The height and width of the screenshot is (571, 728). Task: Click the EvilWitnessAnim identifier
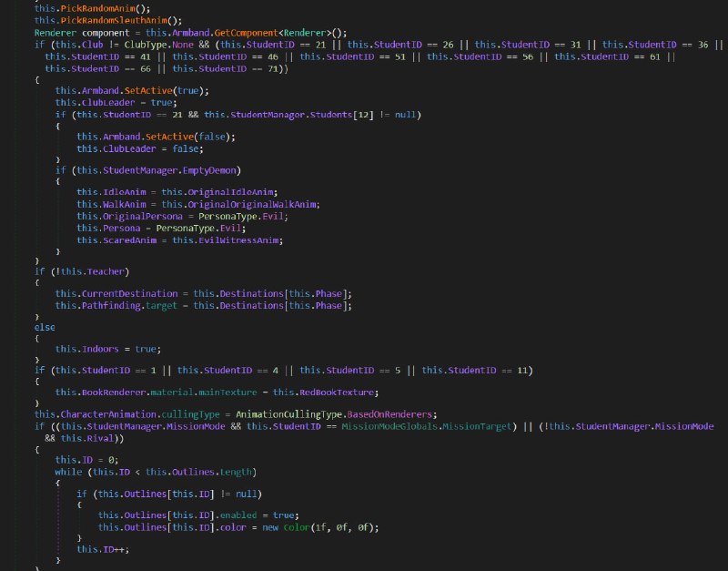click(244, 240)
